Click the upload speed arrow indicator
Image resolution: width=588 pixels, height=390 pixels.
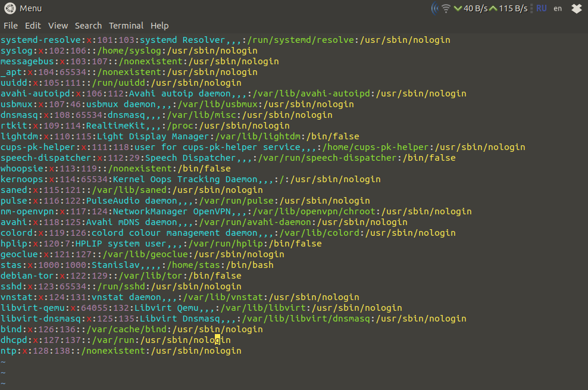pos(493,8)
